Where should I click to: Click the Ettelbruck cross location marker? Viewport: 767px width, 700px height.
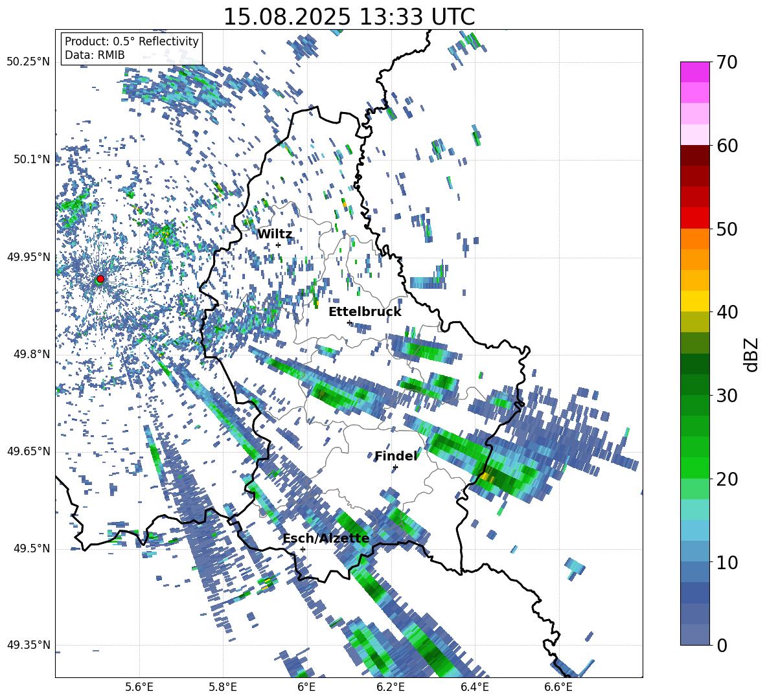tap(349, 322)
